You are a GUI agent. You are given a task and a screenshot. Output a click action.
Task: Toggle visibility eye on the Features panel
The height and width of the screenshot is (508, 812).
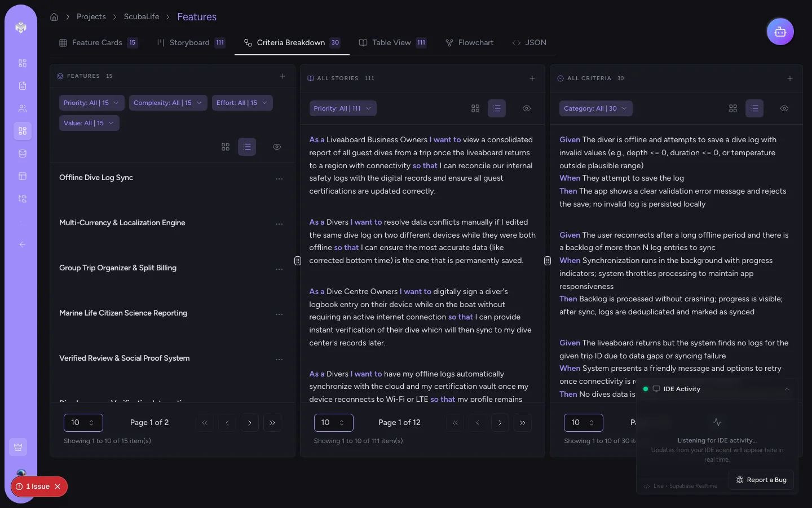(x=277, y=147)
